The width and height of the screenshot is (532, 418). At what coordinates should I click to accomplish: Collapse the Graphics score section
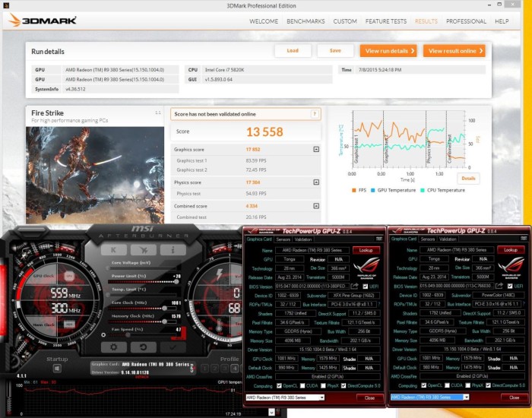(x=316, y=149)
